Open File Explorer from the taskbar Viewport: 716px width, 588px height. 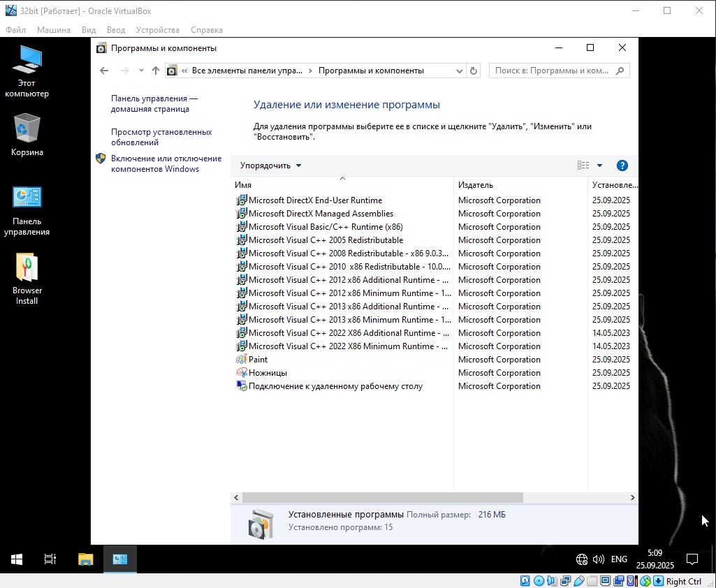click(x=85, y=559)
